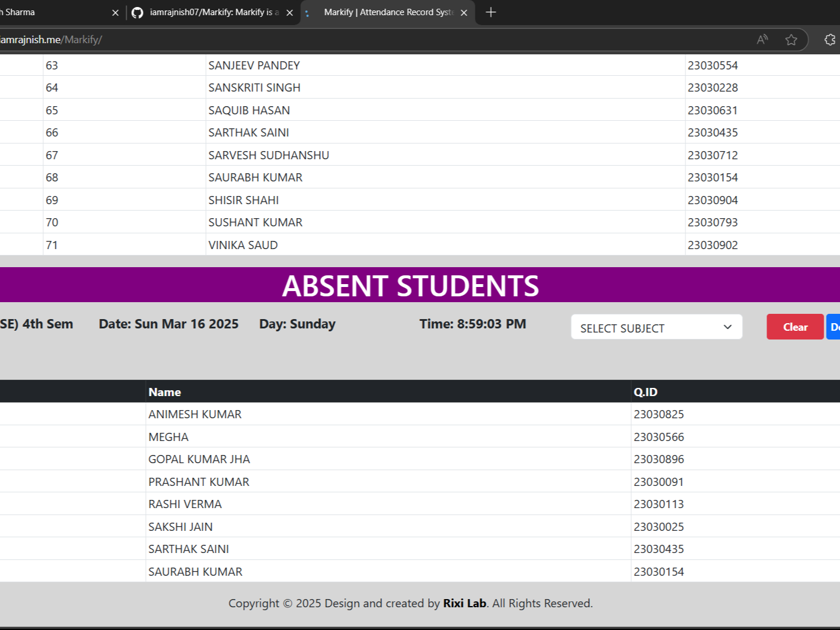Close the Markify Attendance Record System tab
Viewport: 840px width, 630px height.
(464, 13)
